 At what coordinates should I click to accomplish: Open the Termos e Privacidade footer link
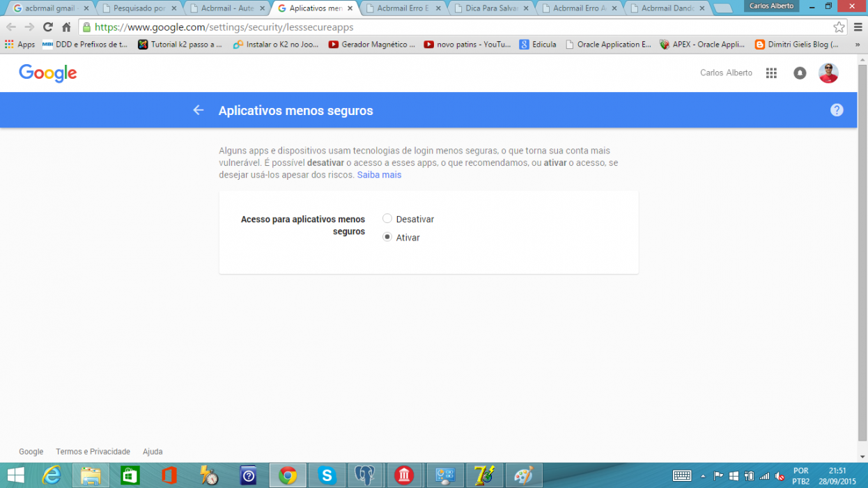(x=93, y=452)
